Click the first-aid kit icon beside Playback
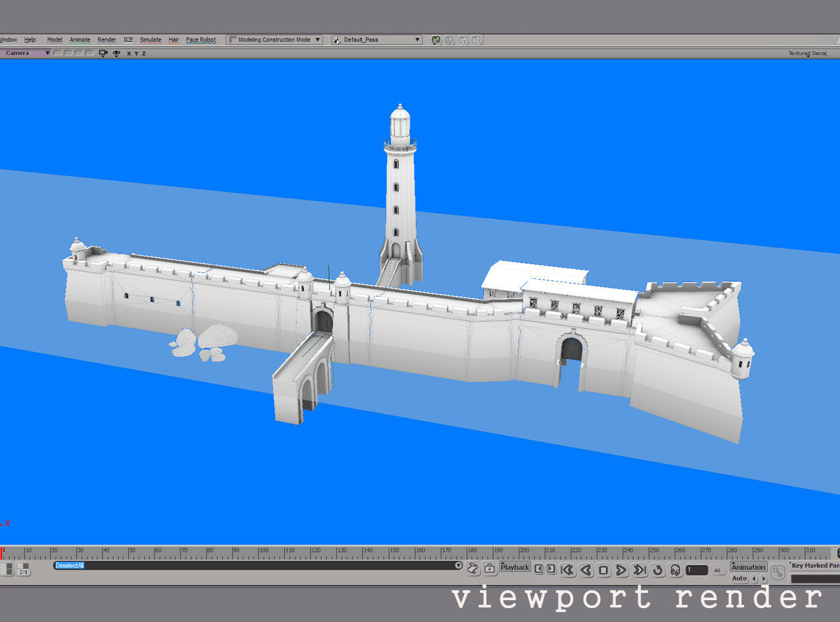 (490, 568)
